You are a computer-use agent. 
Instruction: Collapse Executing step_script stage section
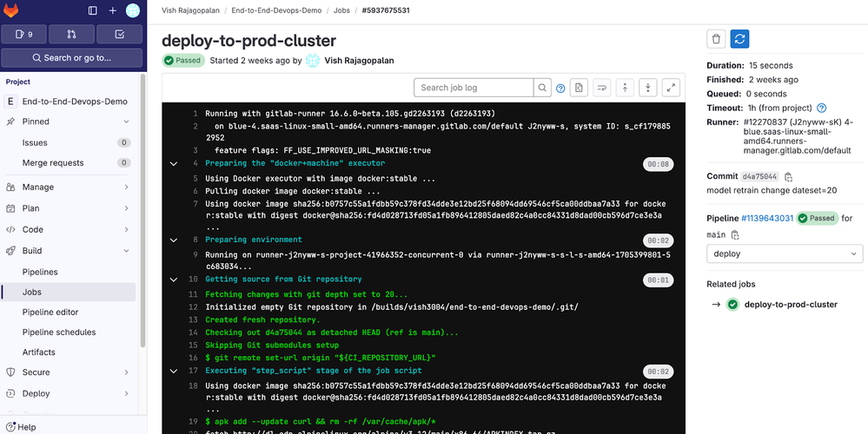174,371
